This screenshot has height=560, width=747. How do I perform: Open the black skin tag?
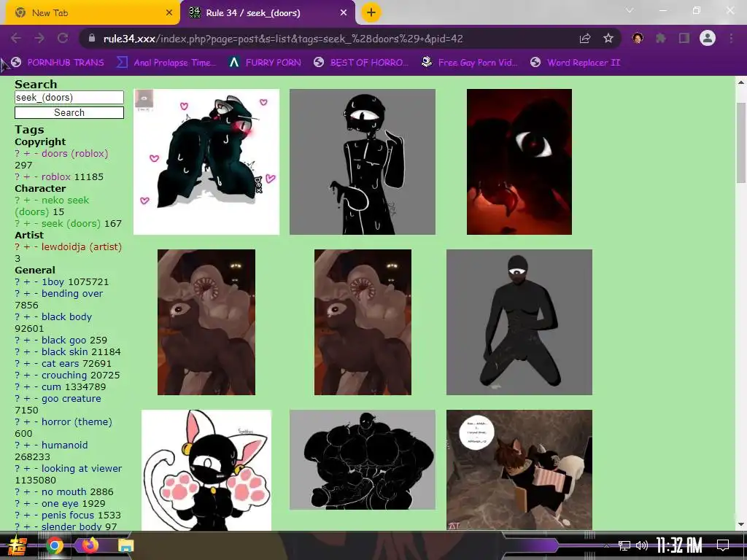[x=64, y=352]
